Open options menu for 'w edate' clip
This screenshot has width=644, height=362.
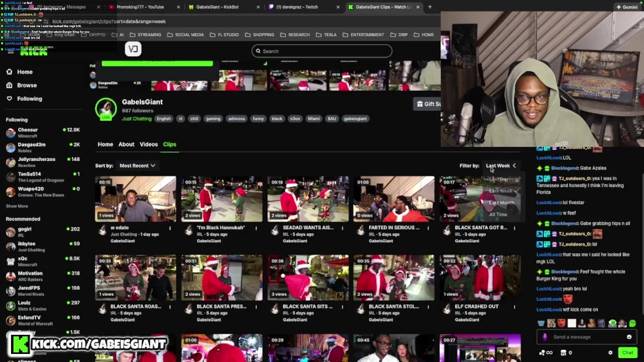(x=170, y=228)
